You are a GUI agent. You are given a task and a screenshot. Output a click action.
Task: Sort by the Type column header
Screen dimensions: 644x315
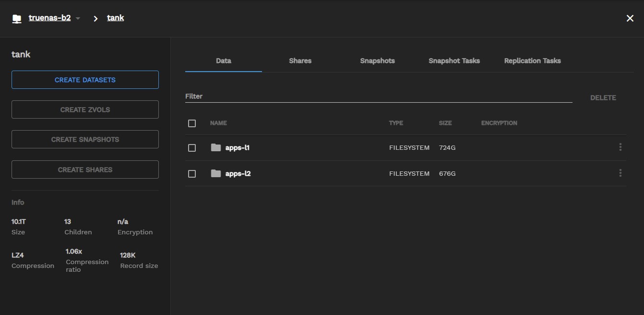tap(396, 123)
